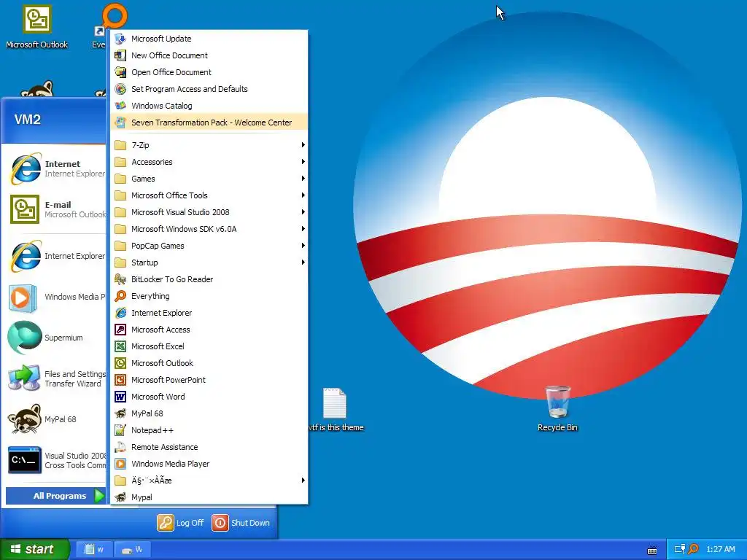Image resolution: width=747 pixels, height=560 pixels.
Task: Expand the Microsoft Office Tools submenu arrow
Action: pyautogui.click(x=303, y=195)
